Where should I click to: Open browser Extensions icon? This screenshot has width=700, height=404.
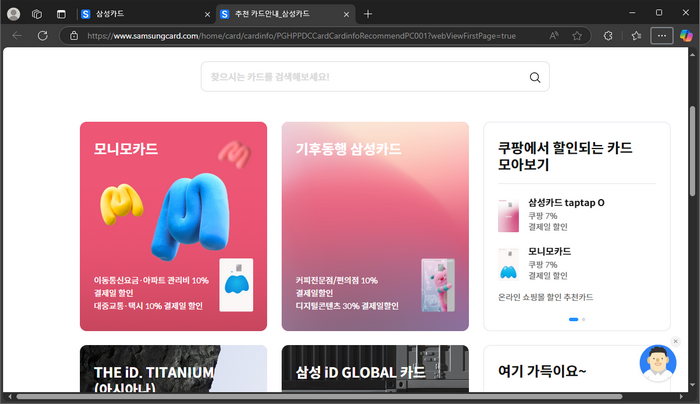pyautogui.click(x=608, y=36)
